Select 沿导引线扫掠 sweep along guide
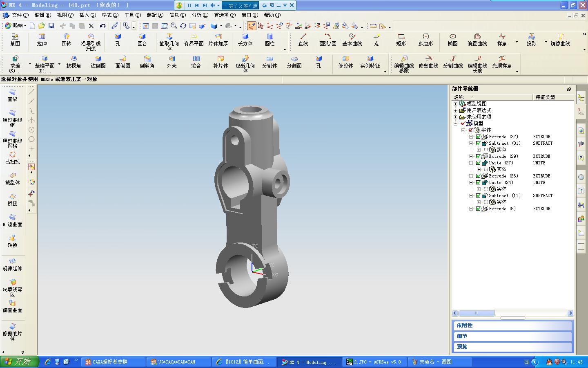 coord(91,42)
